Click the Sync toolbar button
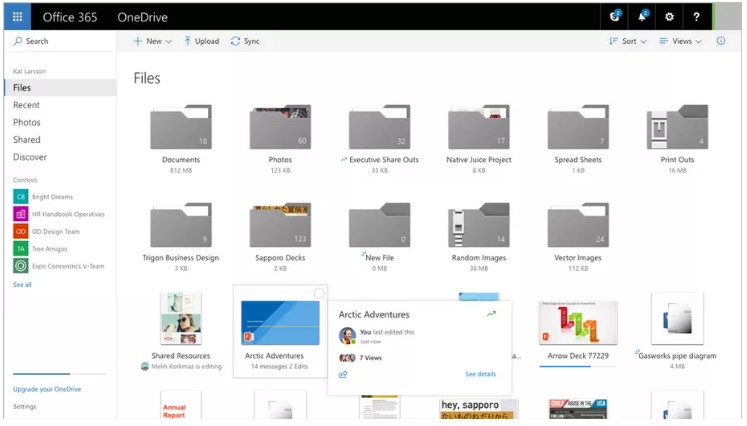Viewport: 747px width, 426px height. (245, 41)
